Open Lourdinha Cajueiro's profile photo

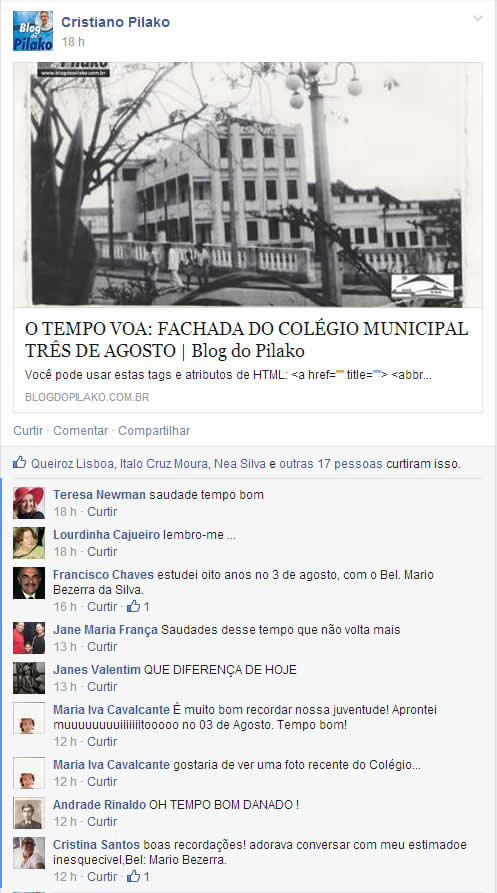point(29,543)
